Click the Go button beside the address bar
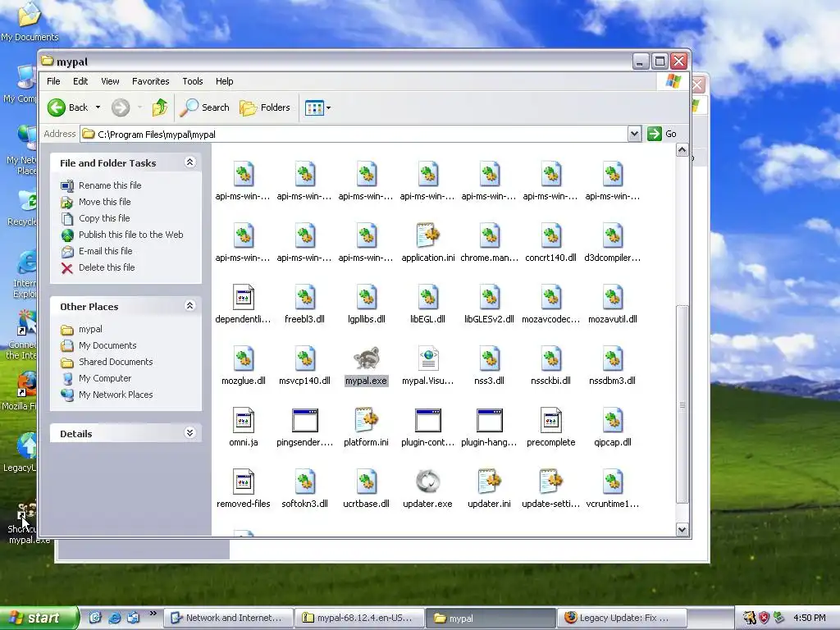 662,134
